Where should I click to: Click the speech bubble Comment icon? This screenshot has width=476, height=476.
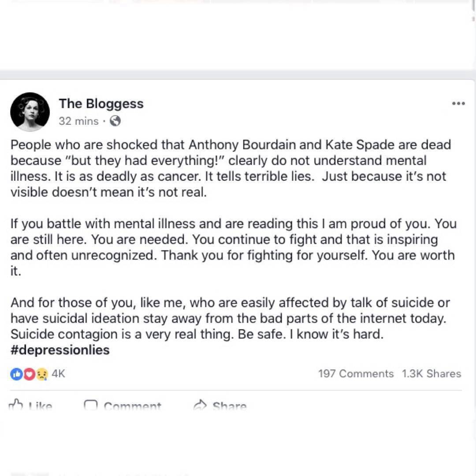[x=91, y=405]
